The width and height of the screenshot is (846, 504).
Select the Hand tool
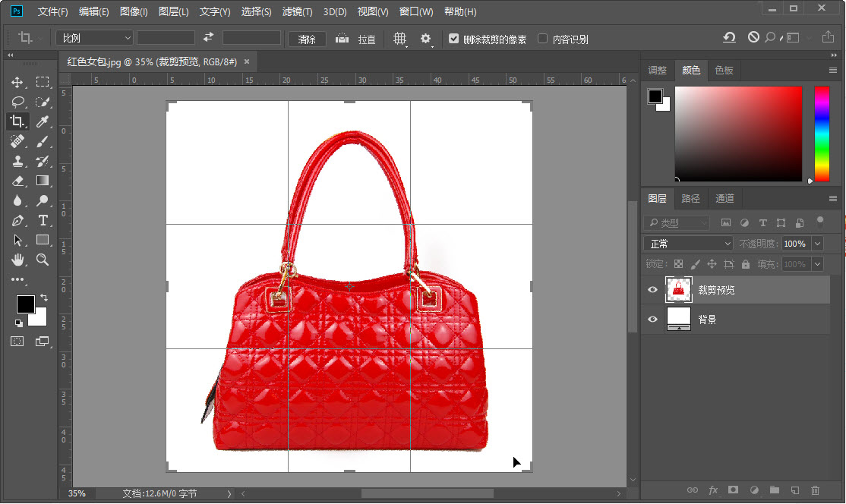17,260
